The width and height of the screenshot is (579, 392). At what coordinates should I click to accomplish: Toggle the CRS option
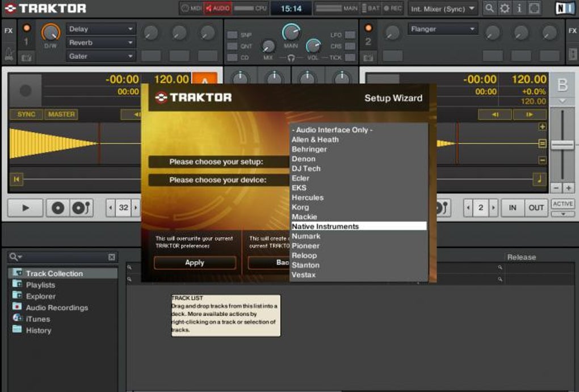tap(350, 46)
